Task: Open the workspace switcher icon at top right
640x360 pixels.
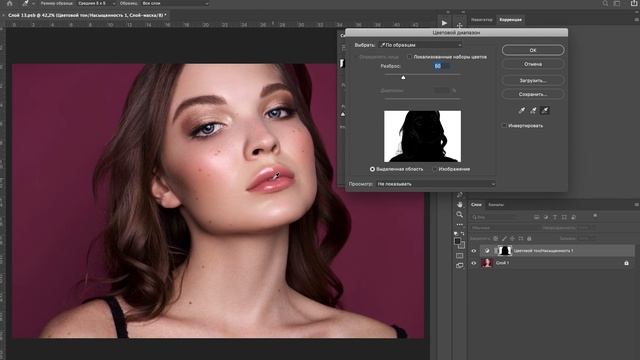Action: [x=617, y=3]
